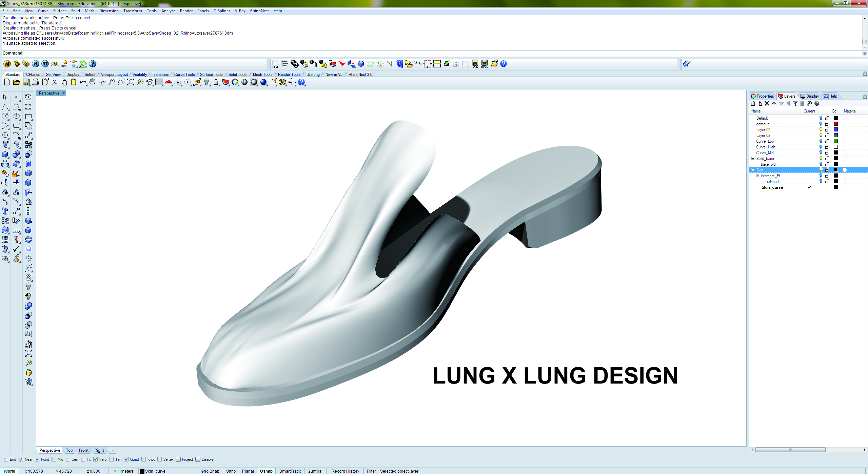Uncheck the Quad osnap checkbox
Viewport: 868px width, 474px height.
point(126,459)
